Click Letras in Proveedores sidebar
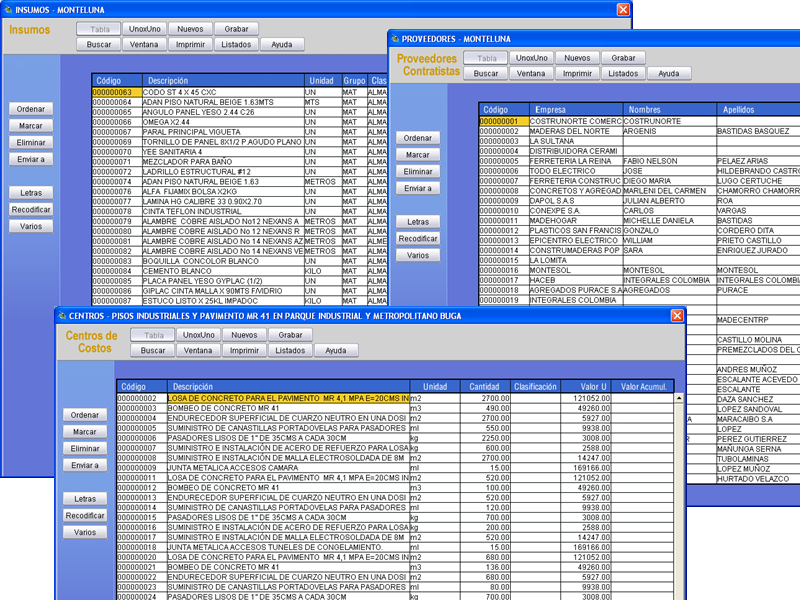This screenshot has width=800, height=600. [x=418, y=222]
